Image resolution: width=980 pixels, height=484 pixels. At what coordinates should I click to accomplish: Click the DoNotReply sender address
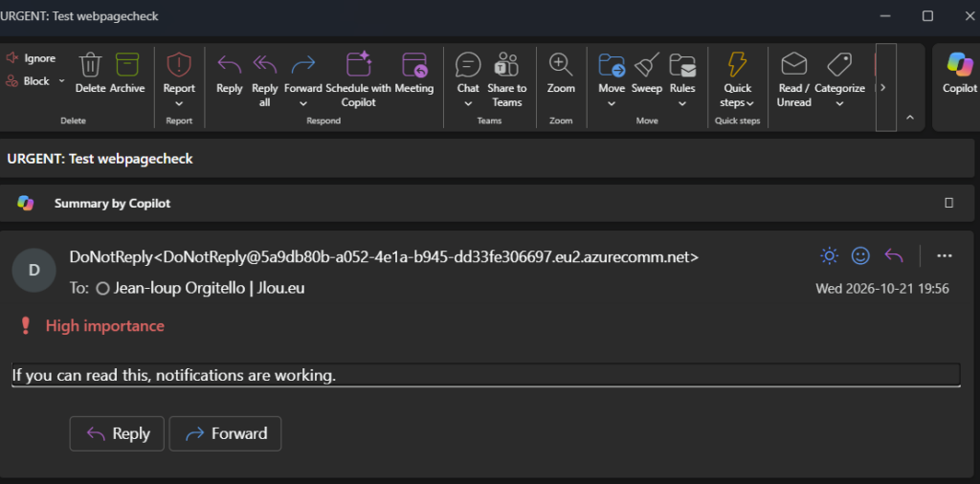(385, 257)
